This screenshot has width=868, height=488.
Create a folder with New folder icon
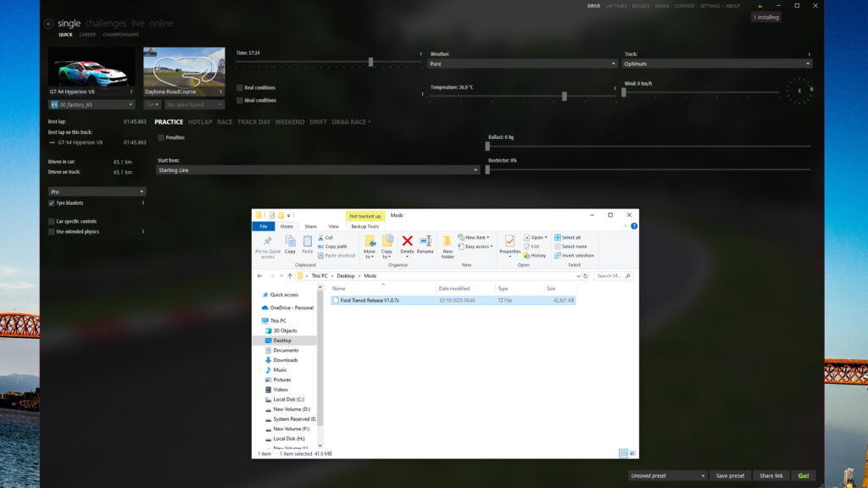coord(447,246)
